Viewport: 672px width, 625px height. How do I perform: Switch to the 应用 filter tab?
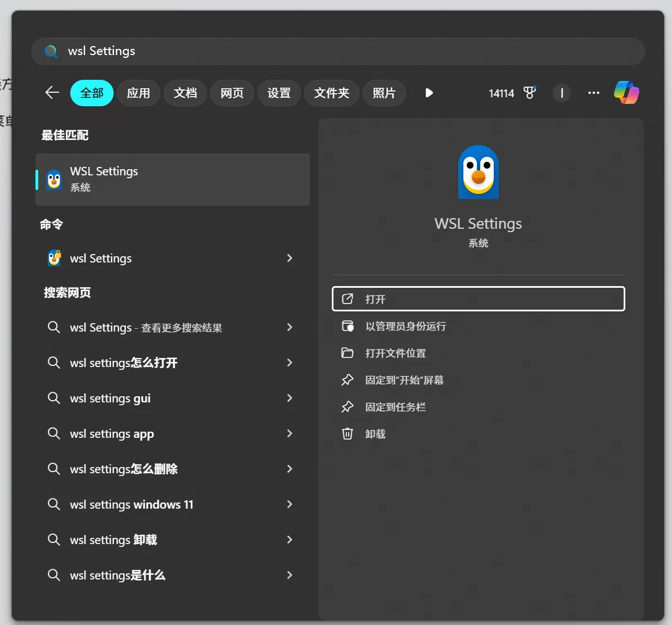138,93
